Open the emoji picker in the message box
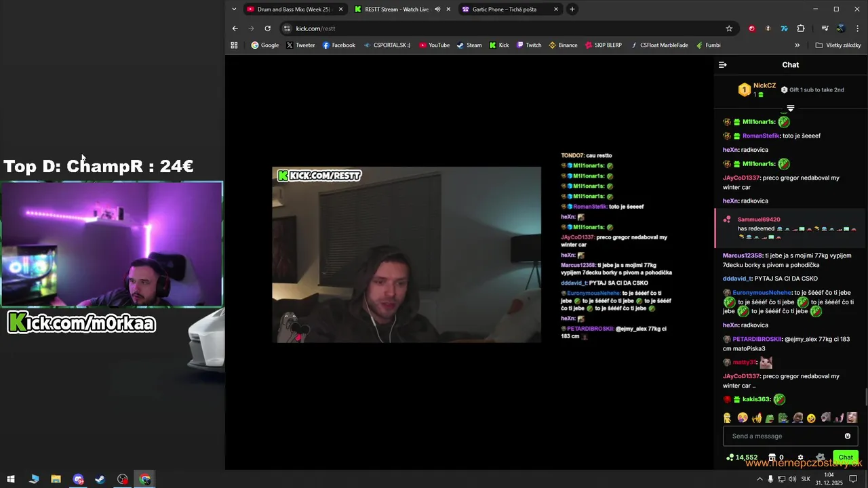868x488 pixels. pyautogui.click(x=847, y=436)
